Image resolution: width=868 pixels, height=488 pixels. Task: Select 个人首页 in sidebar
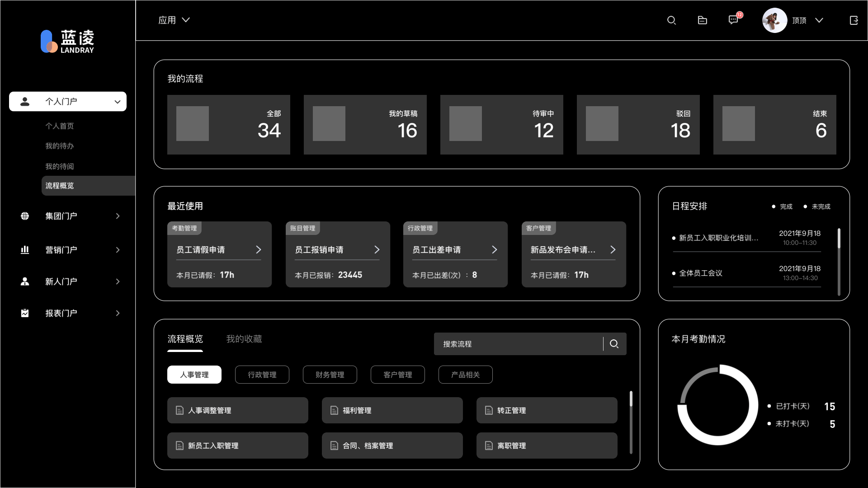click(x=59, y=126)
